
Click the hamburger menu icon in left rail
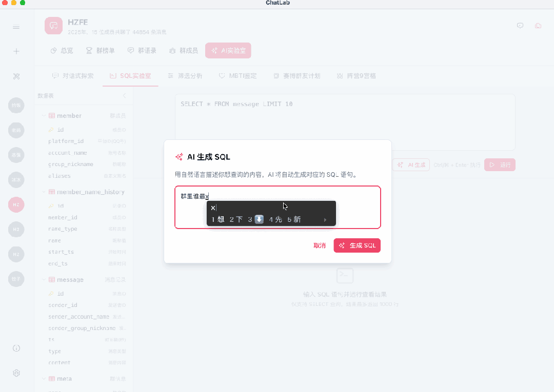coord(16,27)
